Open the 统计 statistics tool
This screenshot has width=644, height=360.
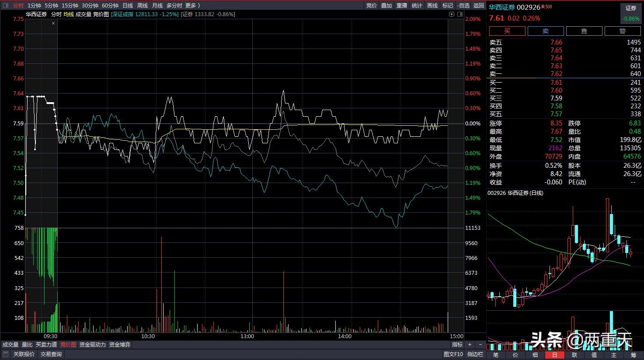pos(417,5)
